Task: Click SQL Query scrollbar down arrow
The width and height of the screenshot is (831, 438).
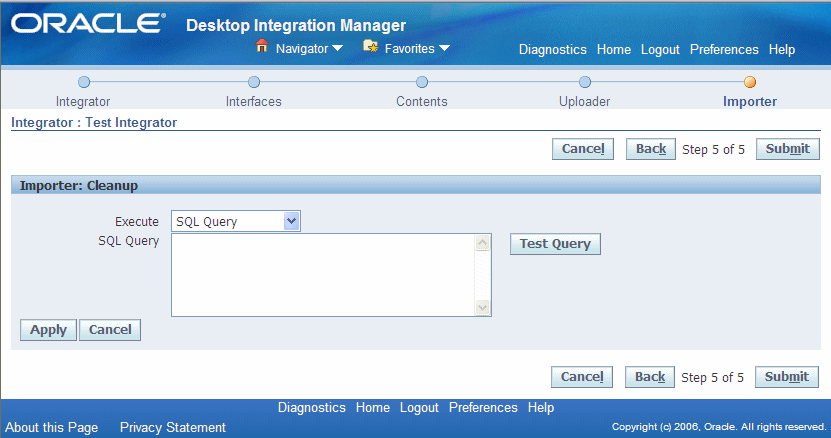Action: (482, 307)
